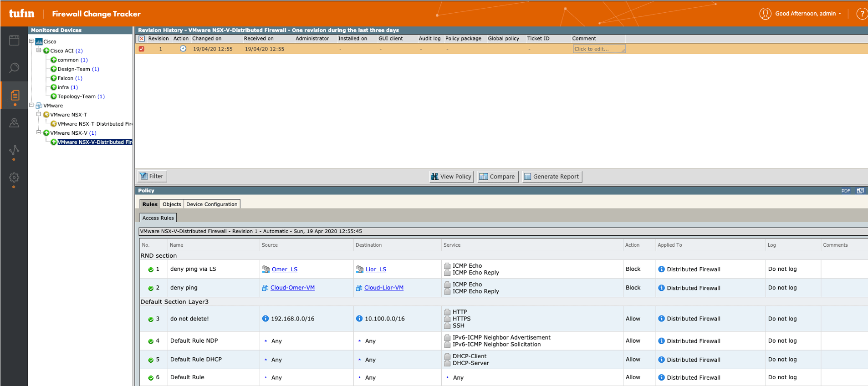Click rule name 'Default Rule DHCP'
The image size is (868, 386).
tap(196, 359)
